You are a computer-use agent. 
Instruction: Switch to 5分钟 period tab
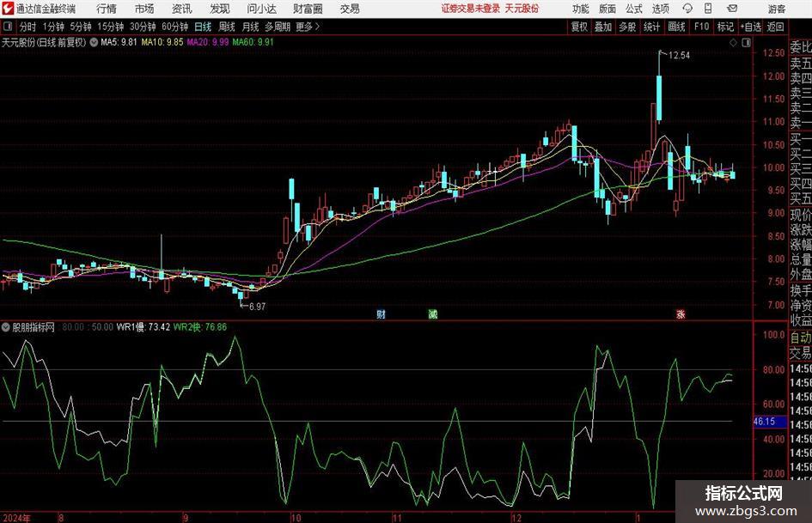coord(80,27)
